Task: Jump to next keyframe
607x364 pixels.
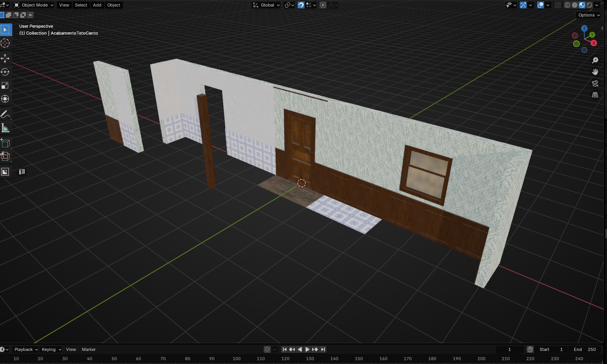Action: pyautogui.click(x=315, y=349)
